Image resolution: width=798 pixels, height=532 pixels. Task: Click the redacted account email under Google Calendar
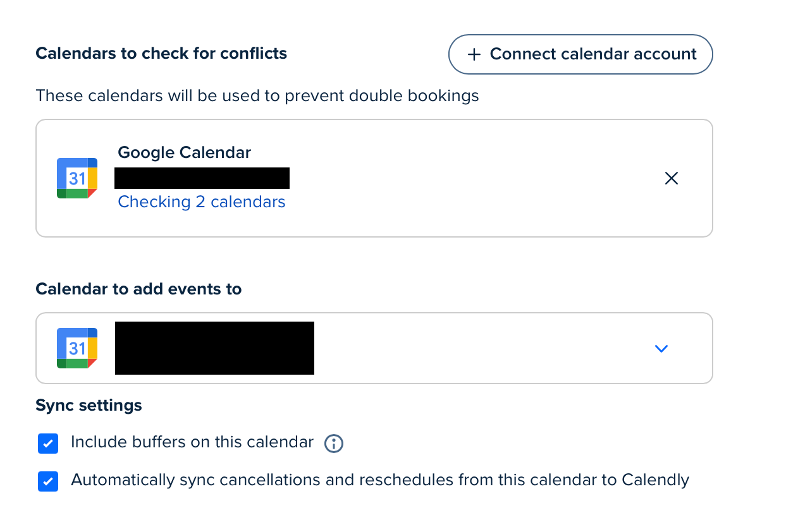tap(202, 178)
